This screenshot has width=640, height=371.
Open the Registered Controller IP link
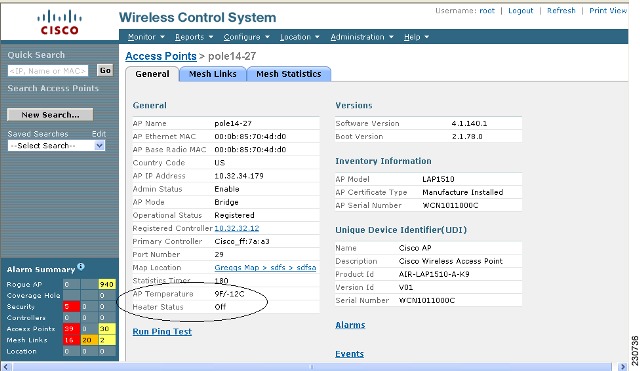point(237,228)
